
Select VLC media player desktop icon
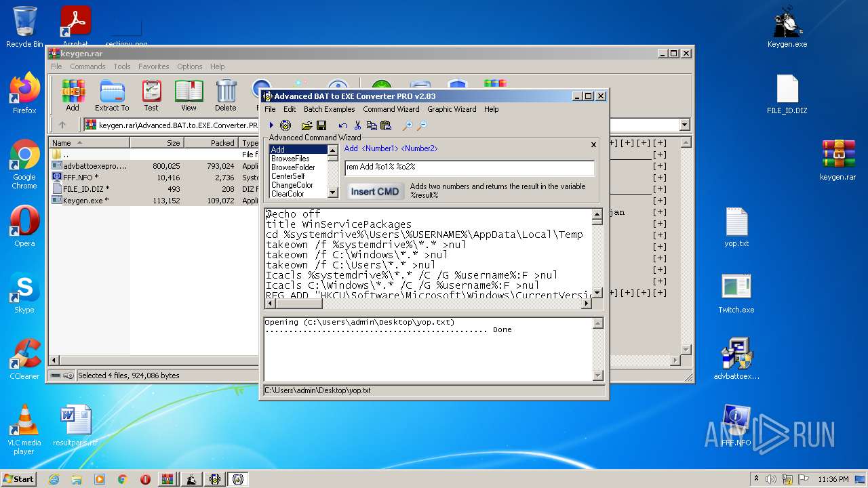(24, 430)
